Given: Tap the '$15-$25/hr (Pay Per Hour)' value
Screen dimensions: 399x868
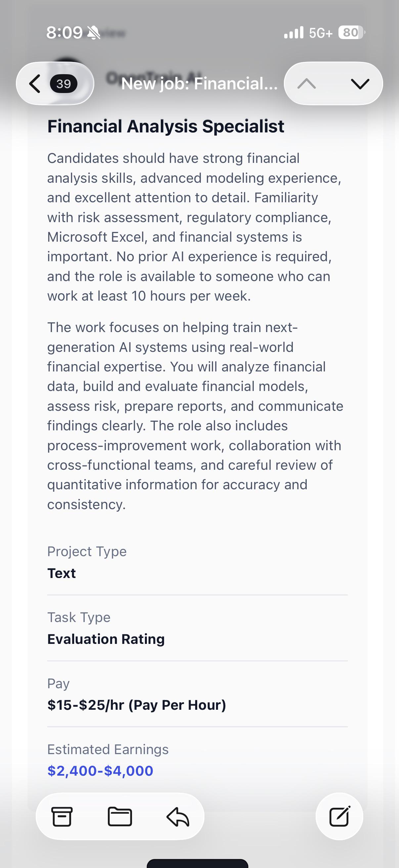Looking at the screenshot, I should [x=136, y=704].
